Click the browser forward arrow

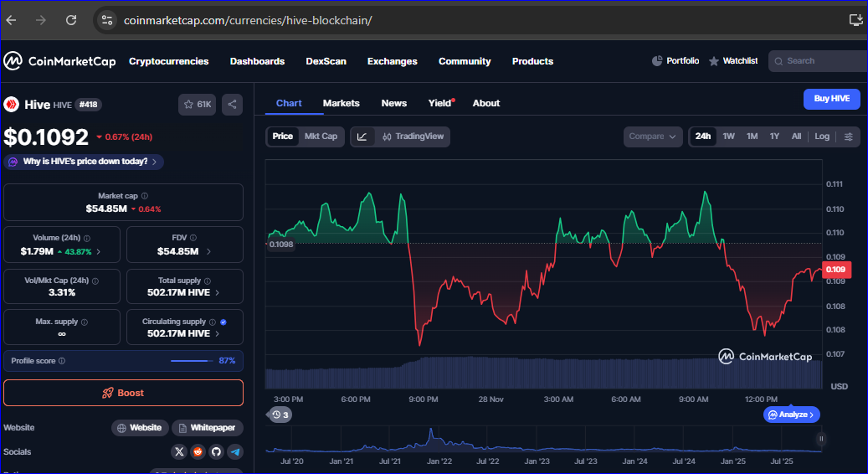click(41, 20)
